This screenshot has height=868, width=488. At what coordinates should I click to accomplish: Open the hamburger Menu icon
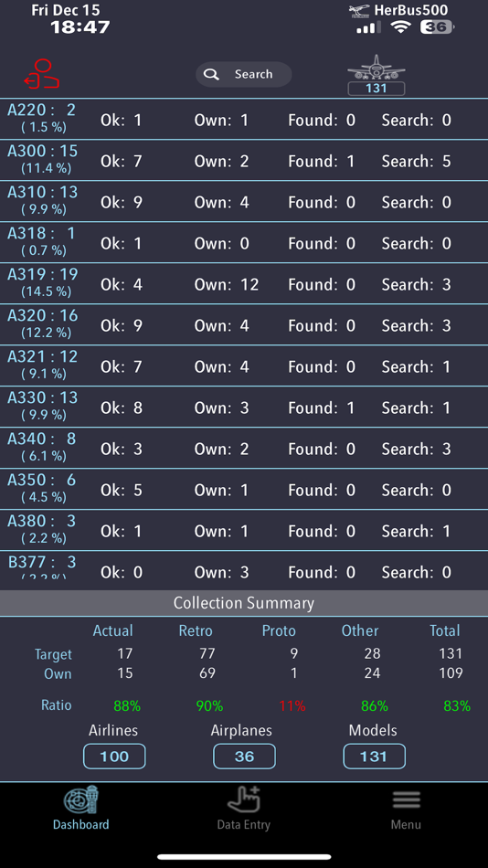(406, 799)
